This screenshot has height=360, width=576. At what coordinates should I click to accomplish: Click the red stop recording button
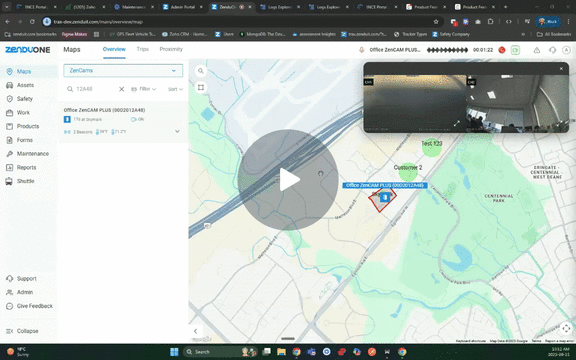pyautogui.click(x=502, y=50)
